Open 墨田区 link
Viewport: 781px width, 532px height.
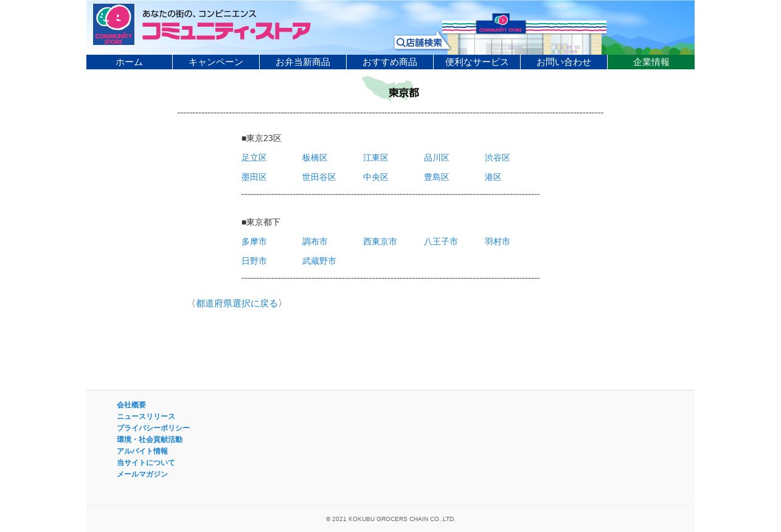click(x=254, y=177)
